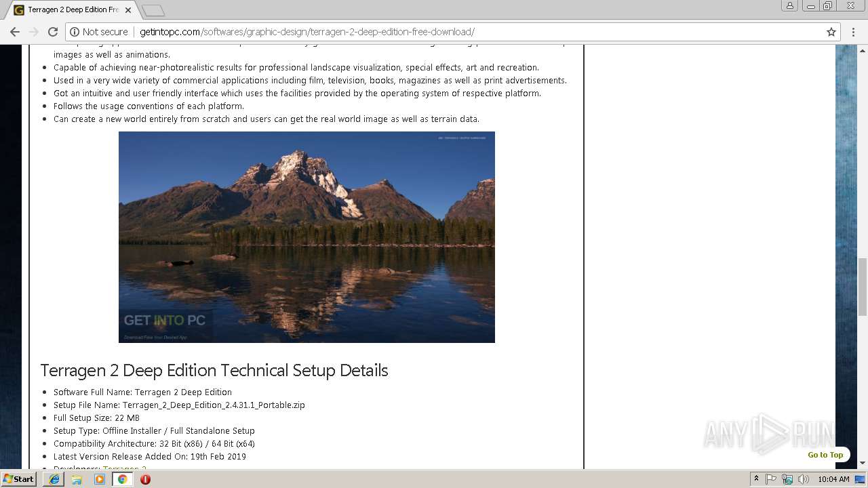The image size is (868, 488).
Task: Open the Windows Start menu
Action: click(19, 479)
